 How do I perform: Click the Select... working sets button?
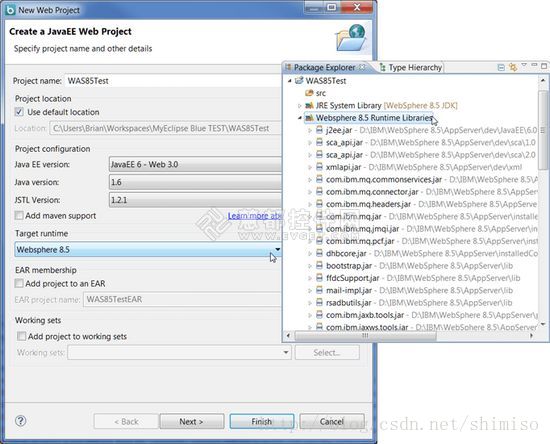pyautogui.click(x=327, y=352)
